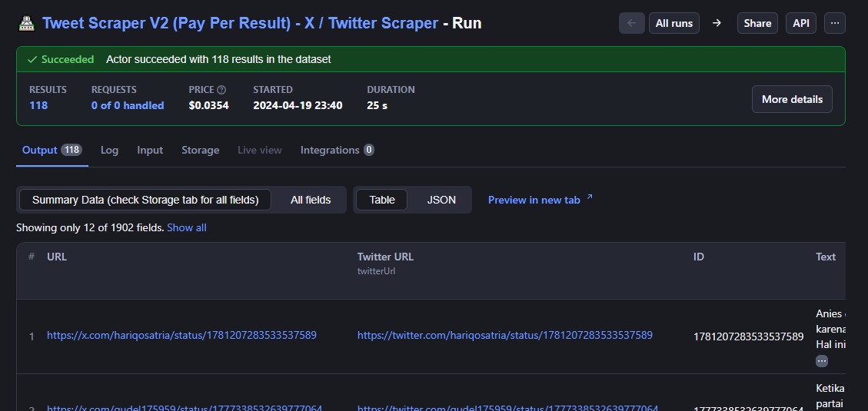
Task: Click More details button
Action: click(792, 100)
